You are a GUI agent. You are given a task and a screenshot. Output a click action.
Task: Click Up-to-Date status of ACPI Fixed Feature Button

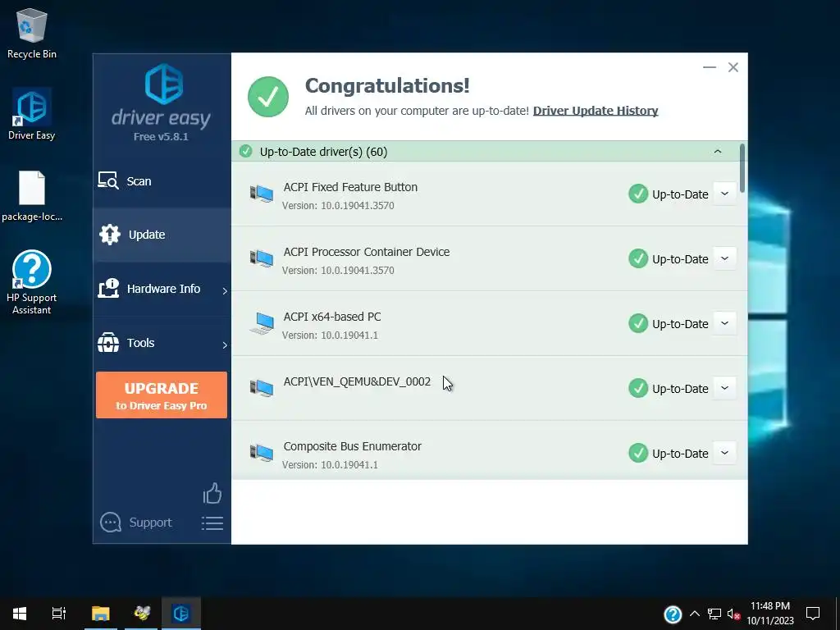(669, 194)
